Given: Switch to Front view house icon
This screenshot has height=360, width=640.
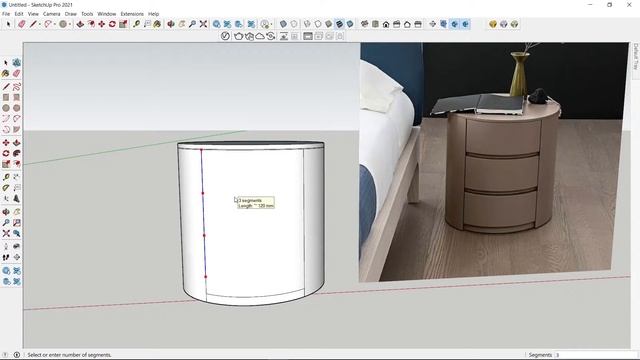Looking at the screenshot, I should click(386, 24).
